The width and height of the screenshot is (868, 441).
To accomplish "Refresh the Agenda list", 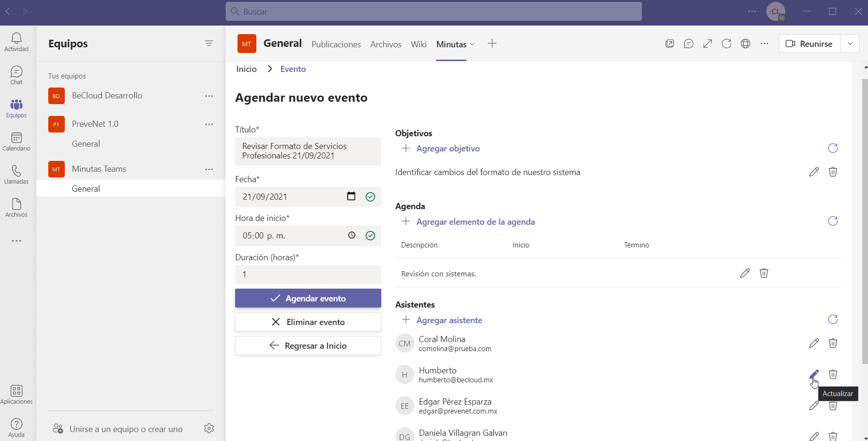I will [x=833, y=221].
